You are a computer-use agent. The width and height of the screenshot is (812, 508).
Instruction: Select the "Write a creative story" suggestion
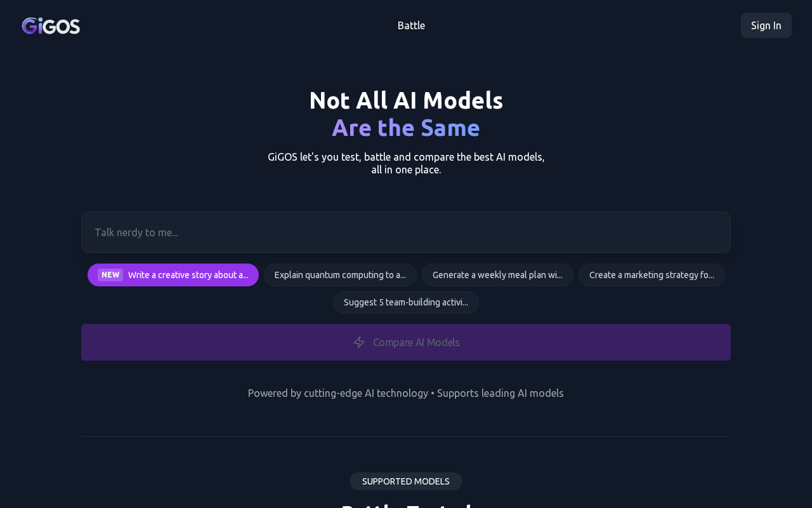188,275
